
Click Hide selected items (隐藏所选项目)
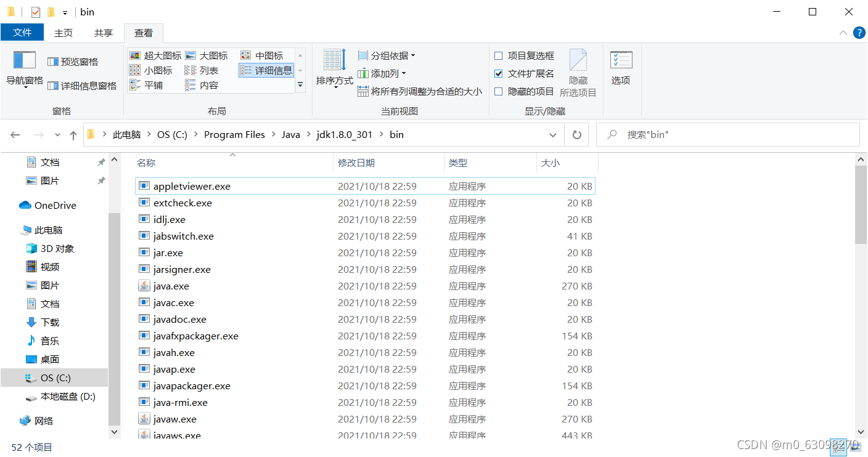coord(578,73)
